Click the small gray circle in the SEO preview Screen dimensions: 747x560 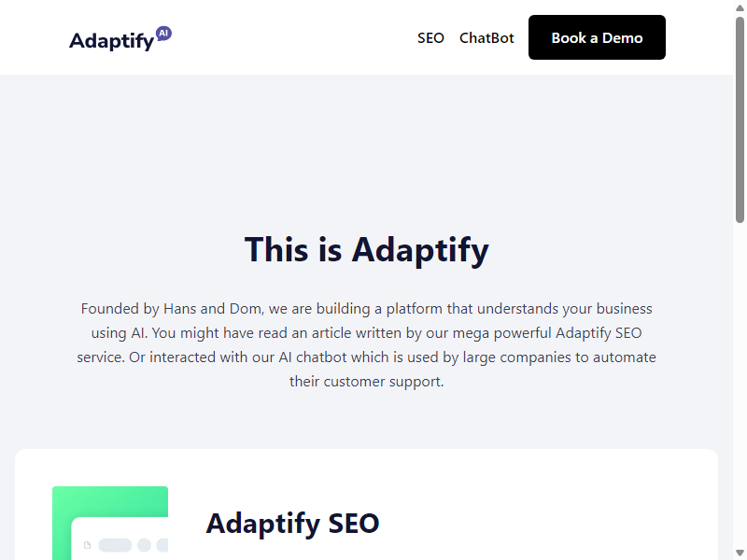tap(145, 545)
